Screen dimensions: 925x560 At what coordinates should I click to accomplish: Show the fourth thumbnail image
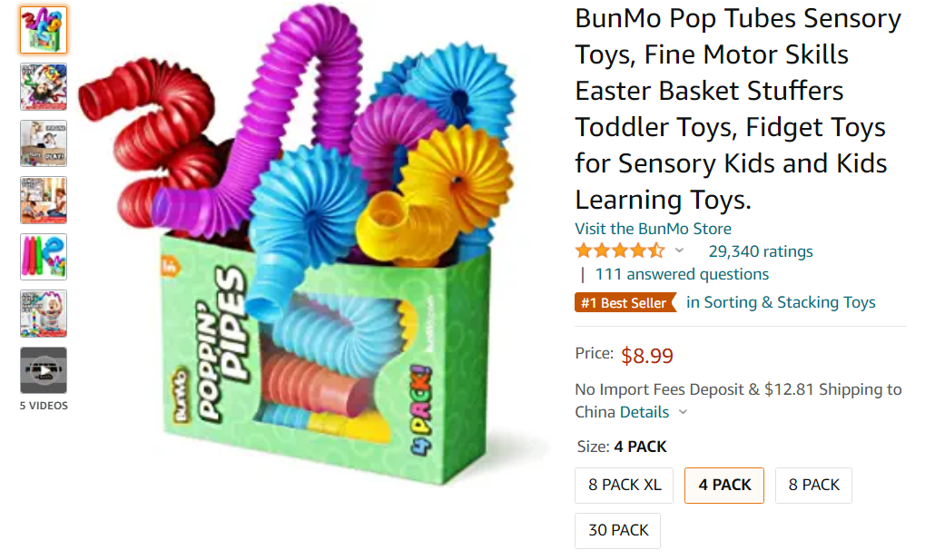[x=43, y=200]
